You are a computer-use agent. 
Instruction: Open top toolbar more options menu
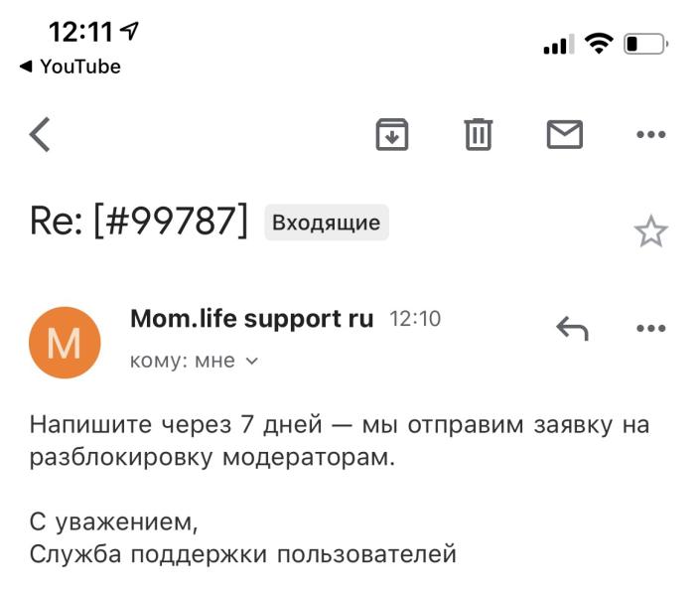click(650, 134)
